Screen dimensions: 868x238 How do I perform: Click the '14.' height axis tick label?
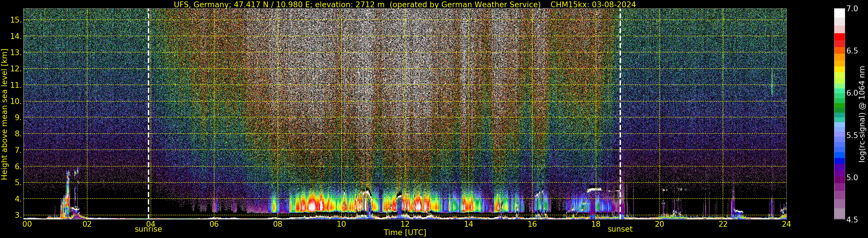click(x=16, y=36)
